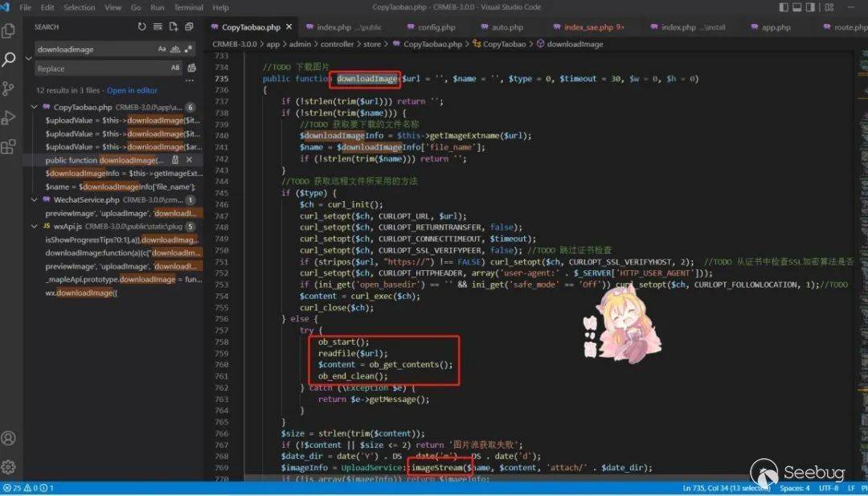The height and width of the screenshot is (496, 868).
Task: Switch to the config.php editor tab
Action: coord(436,27)
